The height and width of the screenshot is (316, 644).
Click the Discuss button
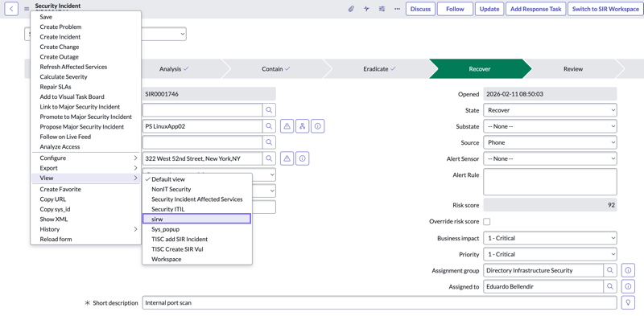pyautogui.click(x=420, y=9)
